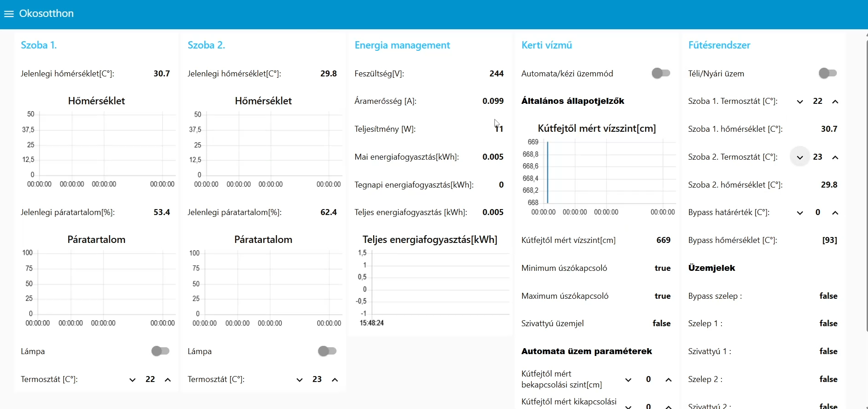Decrease the Termosztát value in Szoba 2. card

click(299, 380)
